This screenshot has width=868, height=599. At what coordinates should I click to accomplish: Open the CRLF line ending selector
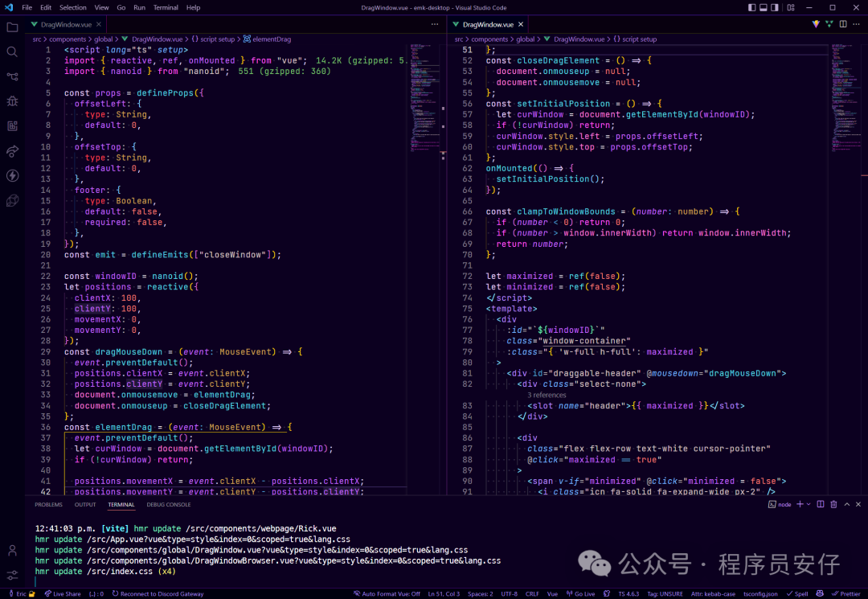coord(532,593)
